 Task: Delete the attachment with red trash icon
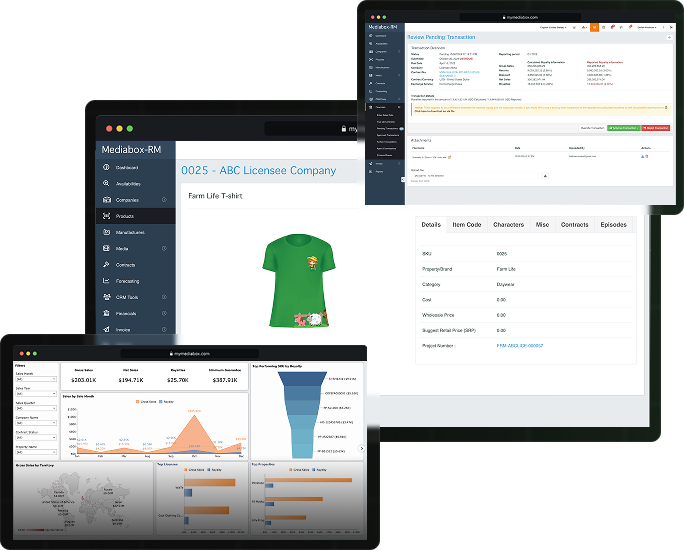pos(647,156)
